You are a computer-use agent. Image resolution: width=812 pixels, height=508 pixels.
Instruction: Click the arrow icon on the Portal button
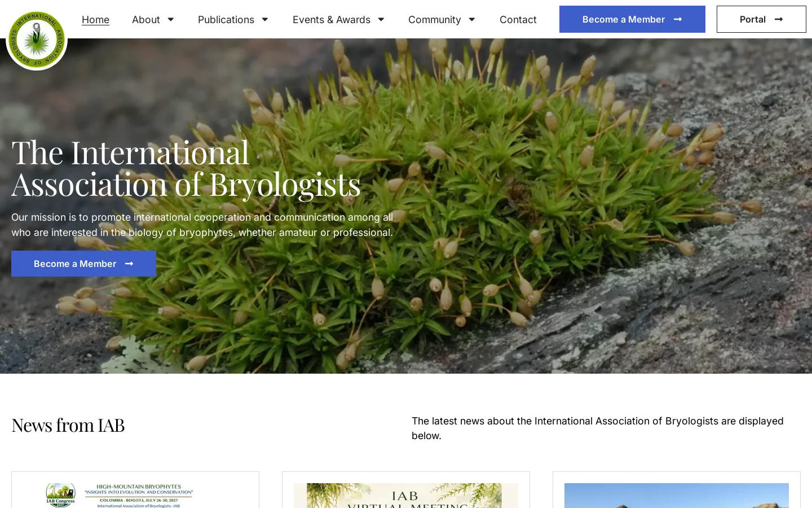click(779, 19)
